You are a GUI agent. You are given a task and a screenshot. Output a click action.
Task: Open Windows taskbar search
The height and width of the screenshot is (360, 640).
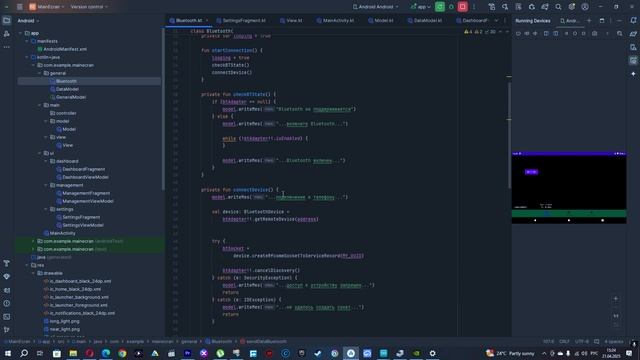point(24,353)
